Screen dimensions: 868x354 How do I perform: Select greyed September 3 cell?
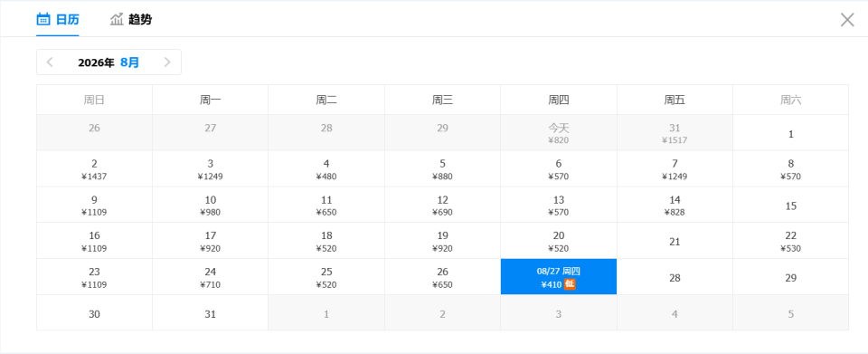pyautogui.click(x=559, y=312)
